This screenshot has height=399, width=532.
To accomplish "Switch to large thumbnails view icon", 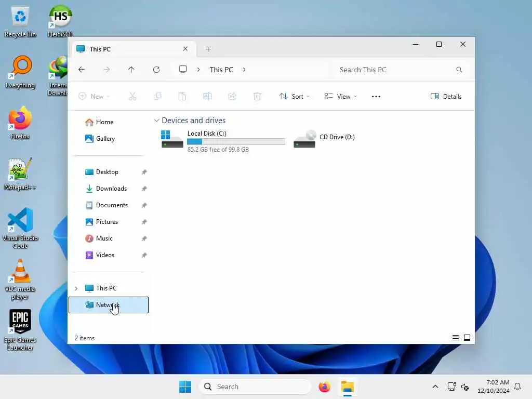I will point(467,338).
